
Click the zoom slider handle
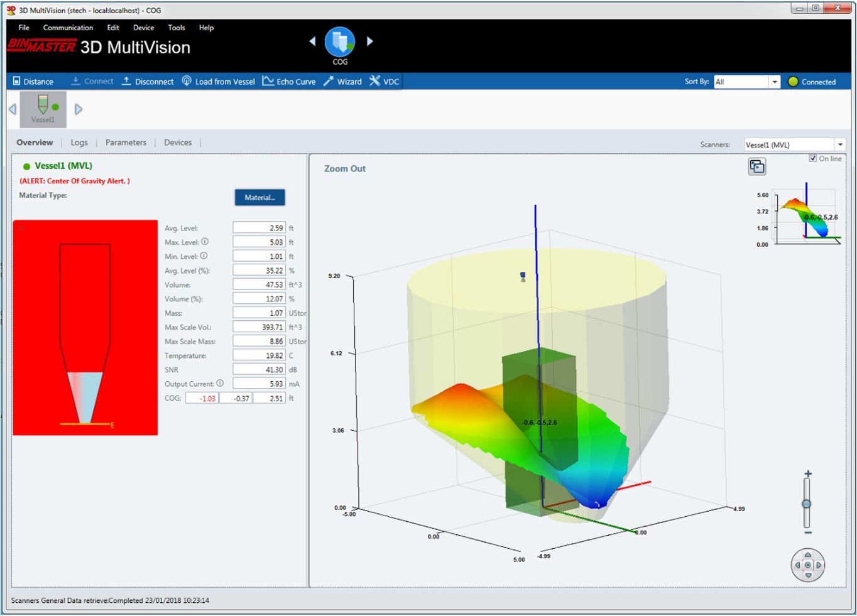click(x=807, y=504)
